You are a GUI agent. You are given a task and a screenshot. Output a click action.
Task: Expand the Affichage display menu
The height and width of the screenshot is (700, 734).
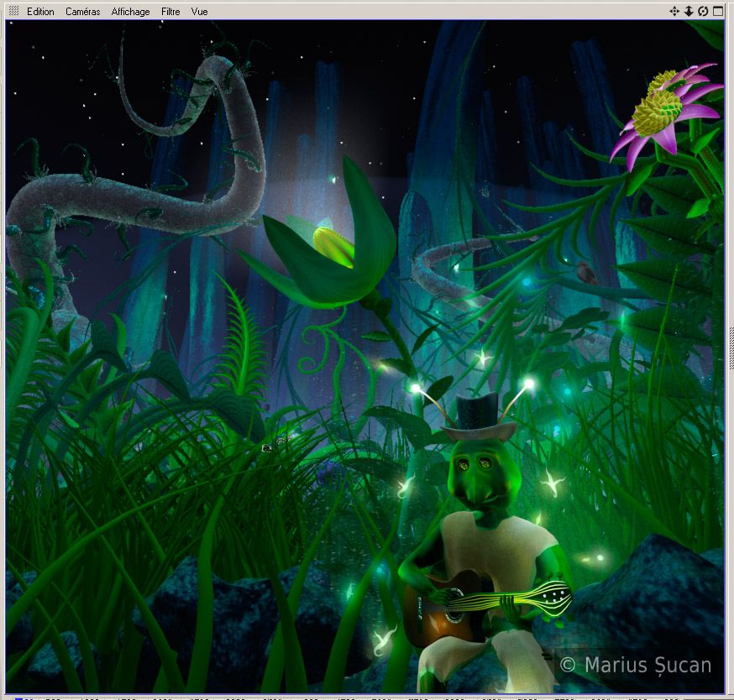point(130,12)
